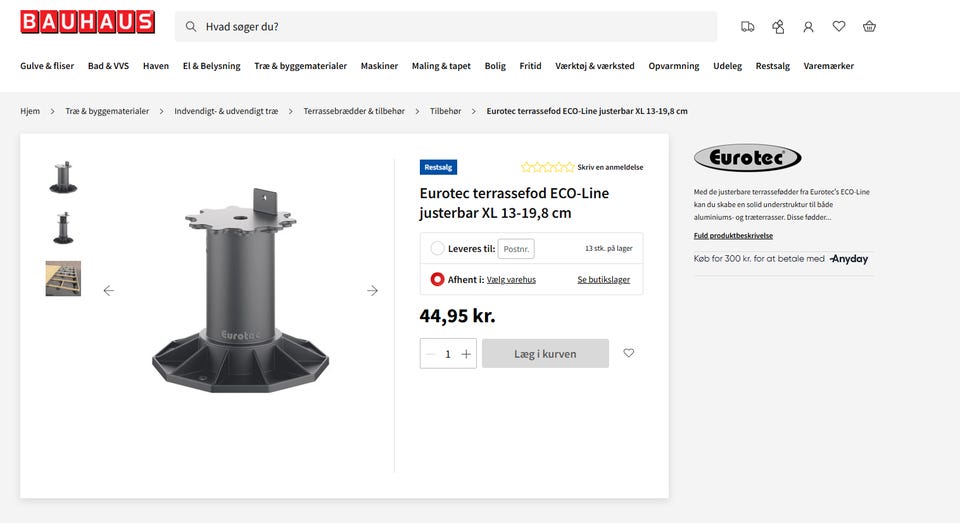Click the Anyday logo
Image resolution: width=960 pixels, height=523 pixels.
(x=849, y=259)
